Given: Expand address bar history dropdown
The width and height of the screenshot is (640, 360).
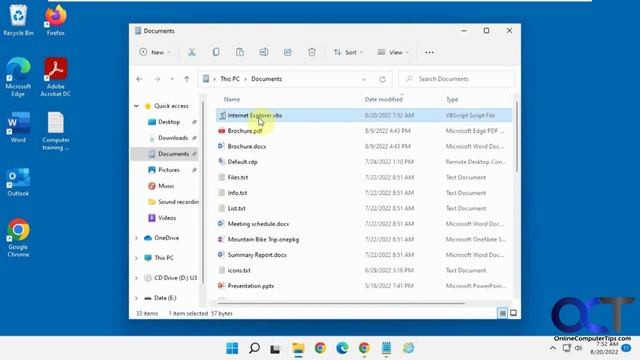Looking at the screenshot, I should point(364,79).
